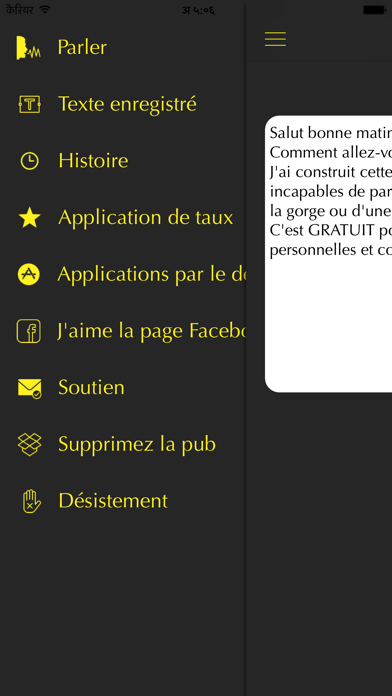Choose Supprimez la pub

[x=137, y=444]
